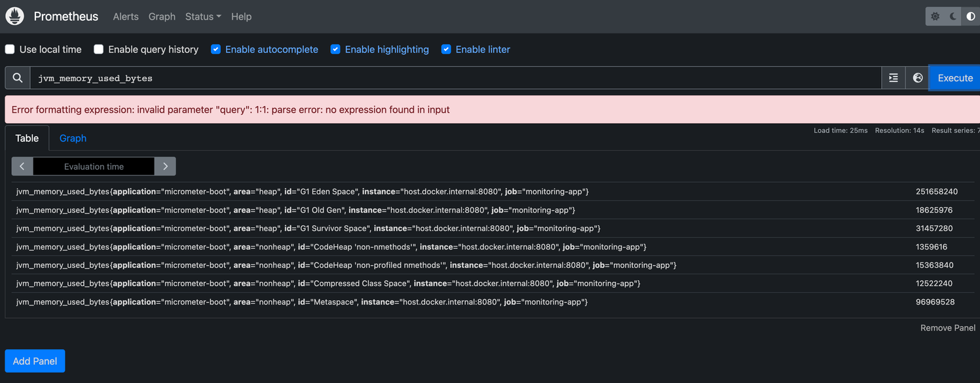Click the format expression icon beside query bar
Viewport: 980px width, 383px height.
[x=894, y=77]
